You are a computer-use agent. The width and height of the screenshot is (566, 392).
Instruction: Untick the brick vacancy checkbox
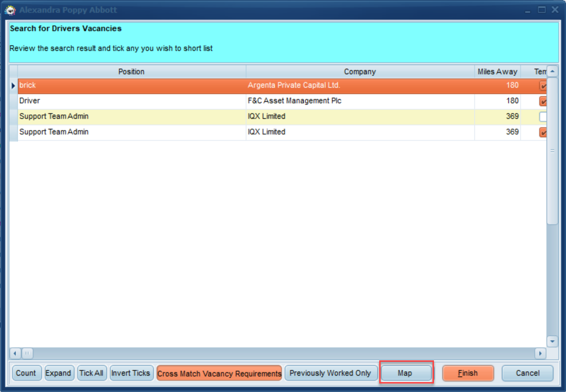[x=543, y=86]
